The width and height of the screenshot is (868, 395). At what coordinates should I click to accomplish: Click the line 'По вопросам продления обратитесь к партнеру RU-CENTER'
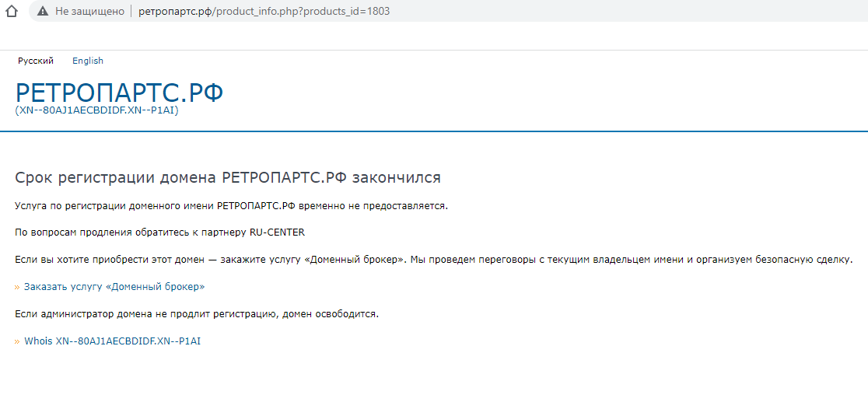pyautogui.click(x=159, y=232)
